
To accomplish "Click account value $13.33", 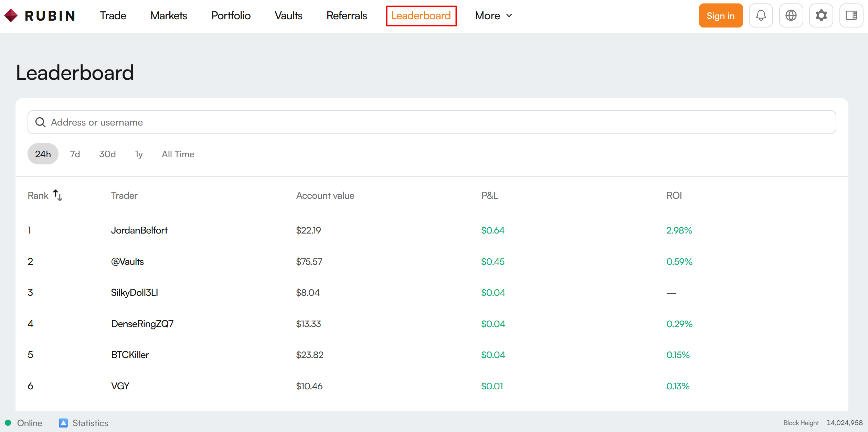I will [308, 324].
